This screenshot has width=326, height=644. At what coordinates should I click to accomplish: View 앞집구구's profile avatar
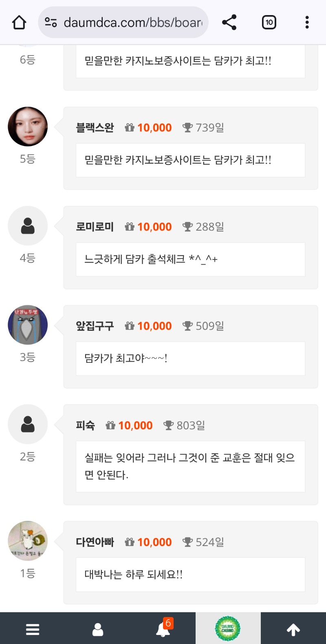click(27, 325)
